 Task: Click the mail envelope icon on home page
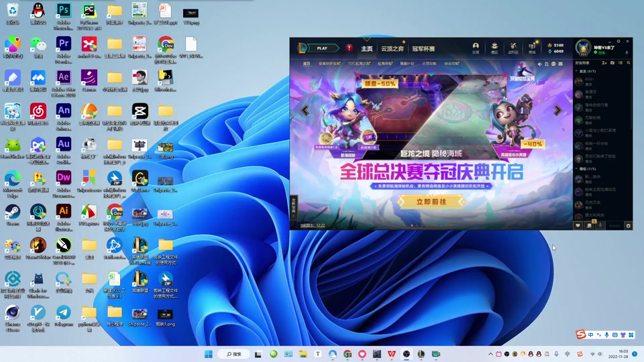pyautogui.click(x=560, y=64)
